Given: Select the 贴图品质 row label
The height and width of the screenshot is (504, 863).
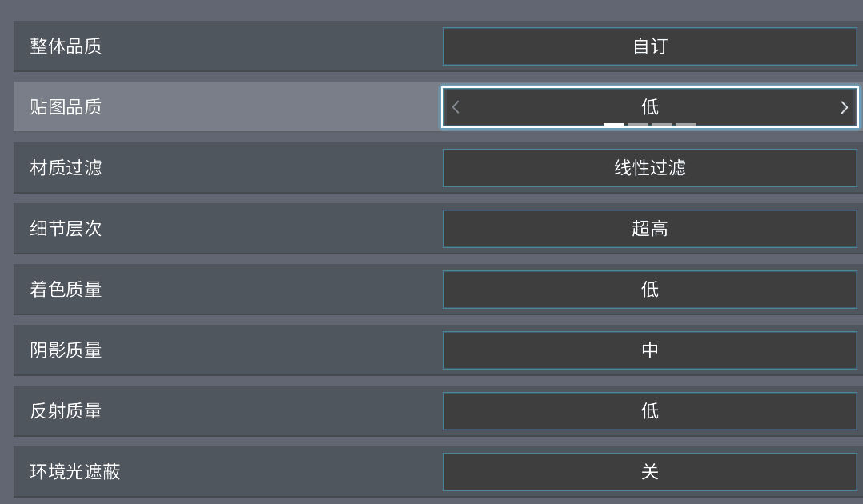Looking at the screenshot, I should click(x=66, y=107).
